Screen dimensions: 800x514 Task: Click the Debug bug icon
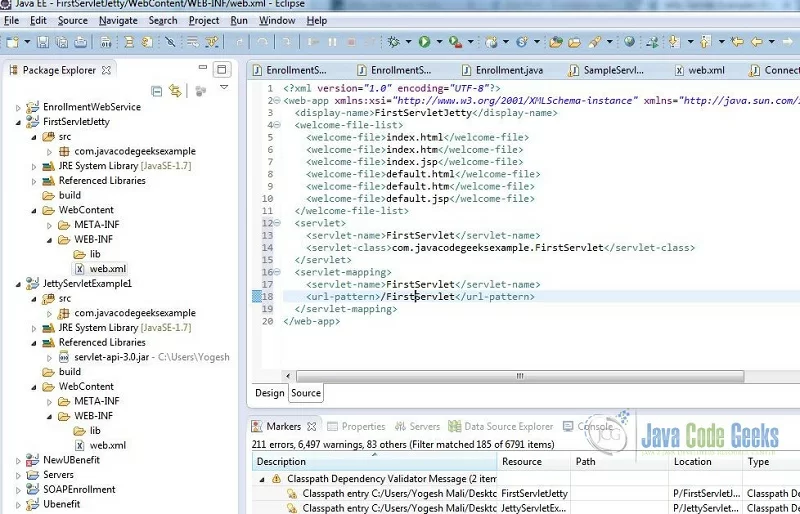[x=393, y=42]
